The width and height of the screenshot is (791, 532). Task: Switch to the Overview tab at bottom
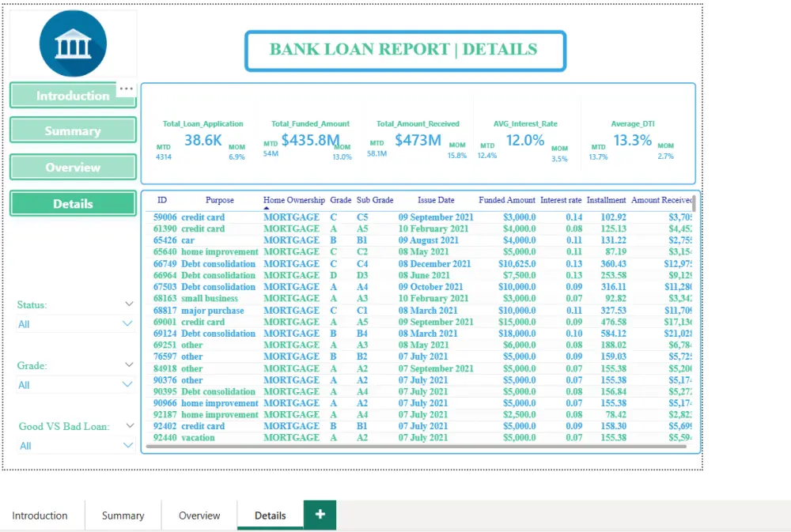199,515
